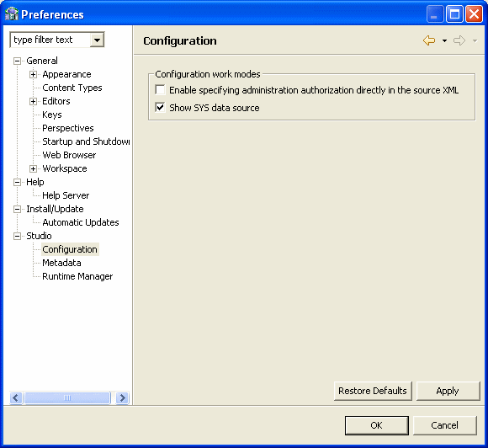
Task: Click the back navigation arrow icon
Action: click(429, 40)
